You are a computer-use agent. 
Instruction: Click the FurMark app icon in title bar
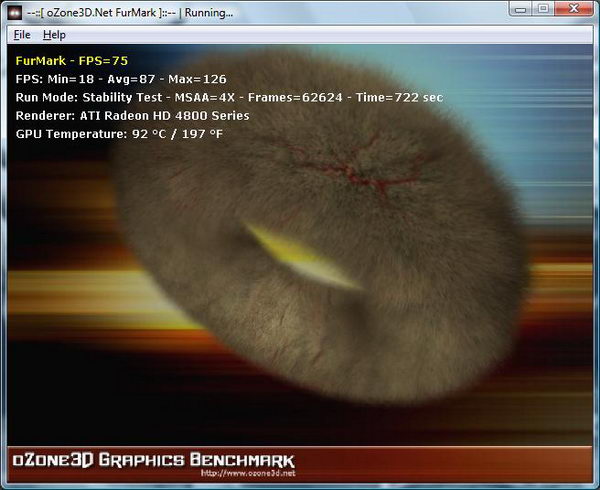[x=15, y=13]
